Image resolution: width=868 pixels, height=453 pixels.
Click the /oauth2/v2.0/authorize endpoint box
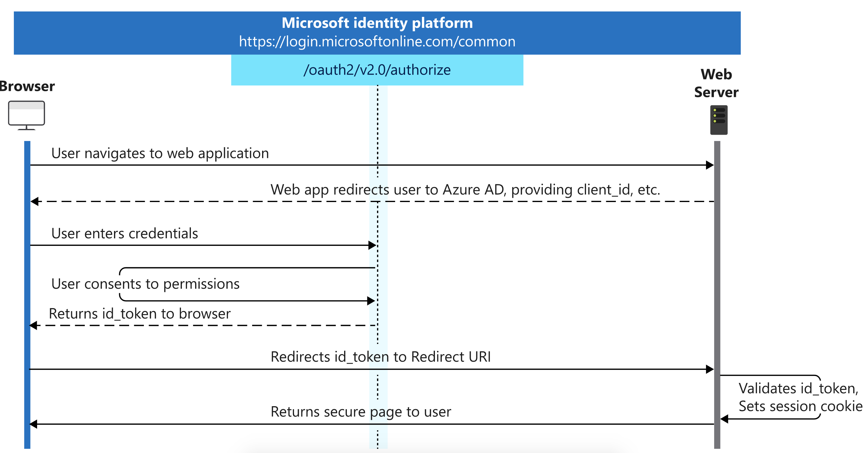point(377,70)
